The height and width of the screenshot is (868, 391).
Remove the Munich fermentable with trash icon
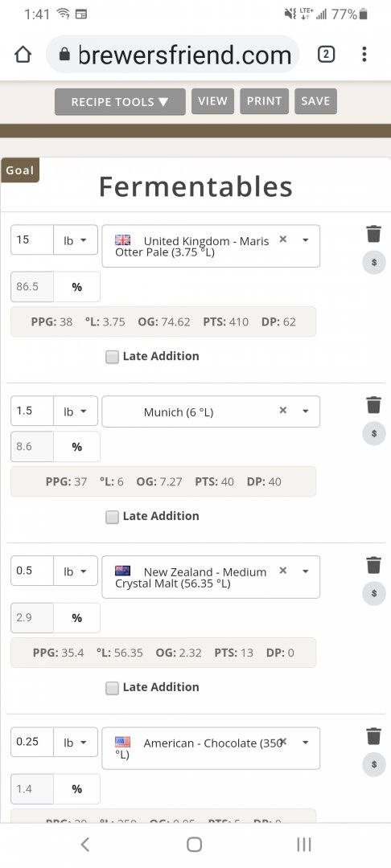(x=374, y=404)
